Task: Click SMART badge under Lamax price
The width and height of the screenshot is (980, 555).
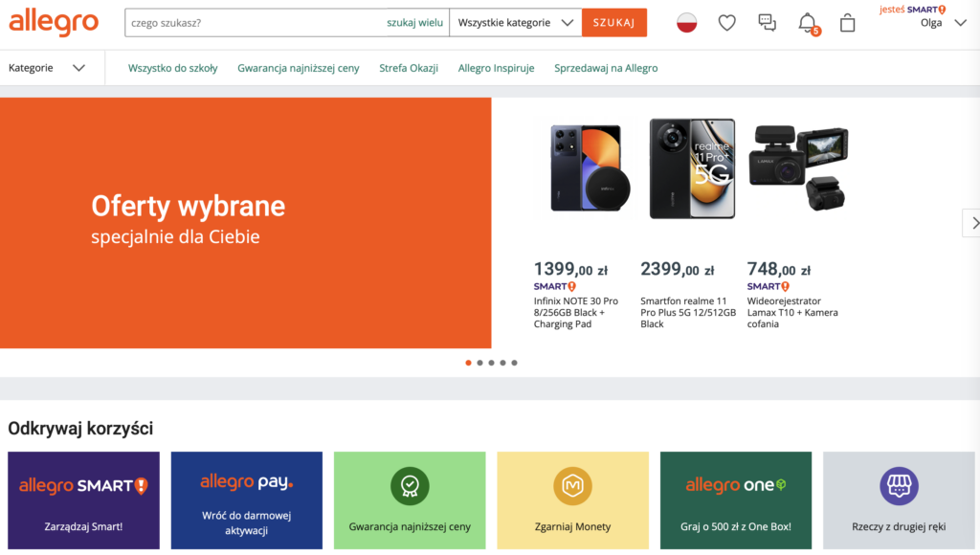Action: pos(768,286)
